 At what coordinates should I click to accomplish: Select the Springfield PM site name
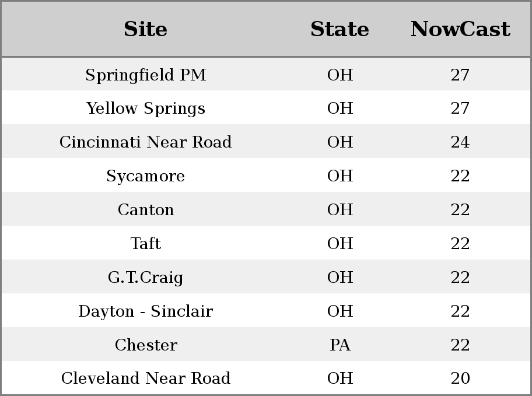146,75
